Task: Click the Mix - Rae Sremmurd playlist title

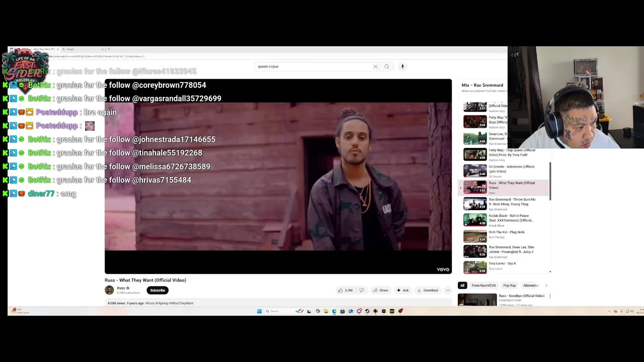Action: coord(482,85)
